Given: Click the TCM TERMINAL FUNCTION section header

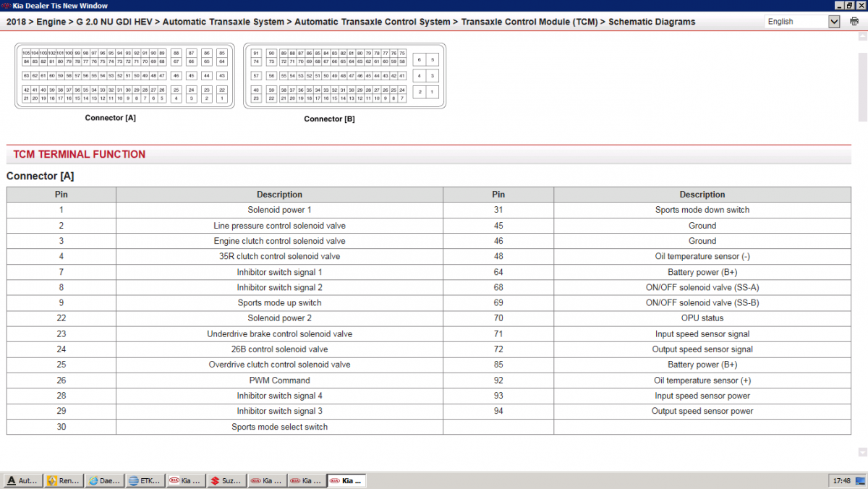Looking at the screenshot, I should 80,154.
